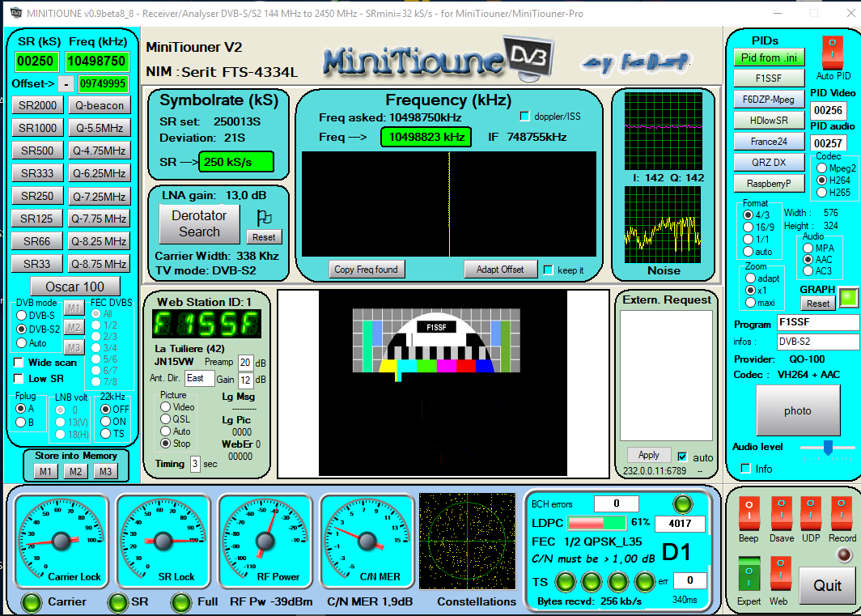
Task: Select the SR250 symbol rate preset
Action: point(38,196)
